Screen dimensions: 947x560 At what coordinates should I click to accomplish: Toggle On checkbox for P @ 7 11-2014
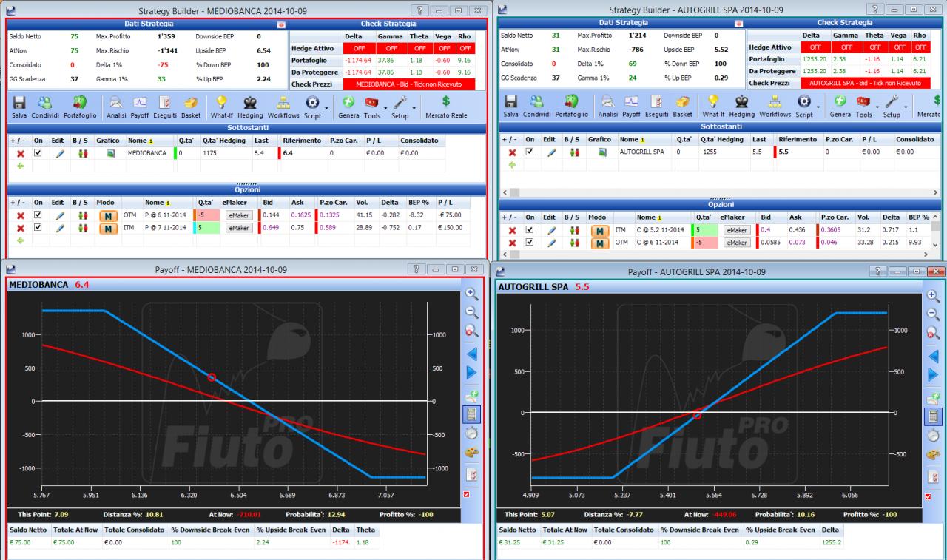(x=38, y=228)
